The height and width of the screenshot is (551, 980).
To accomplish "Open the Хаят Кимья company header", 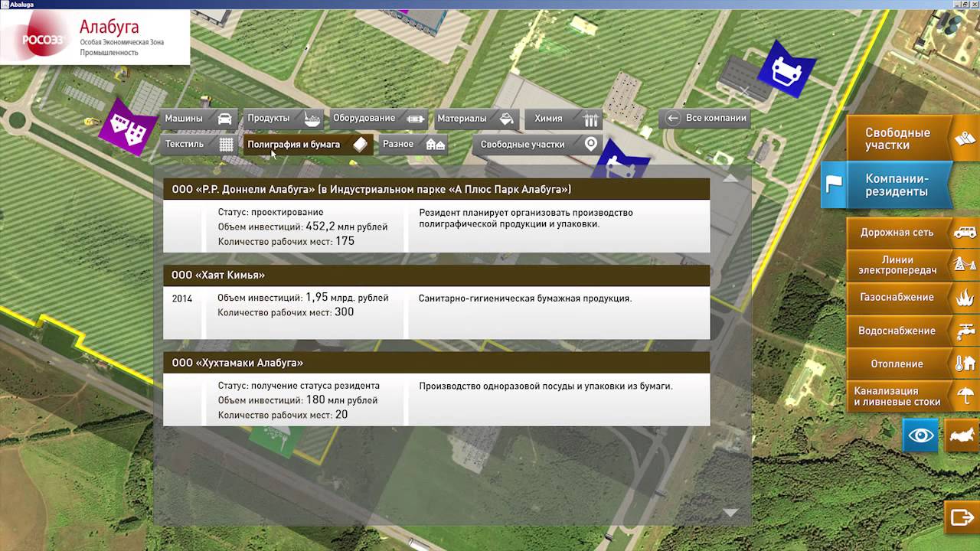I will (x=436, y=275).
